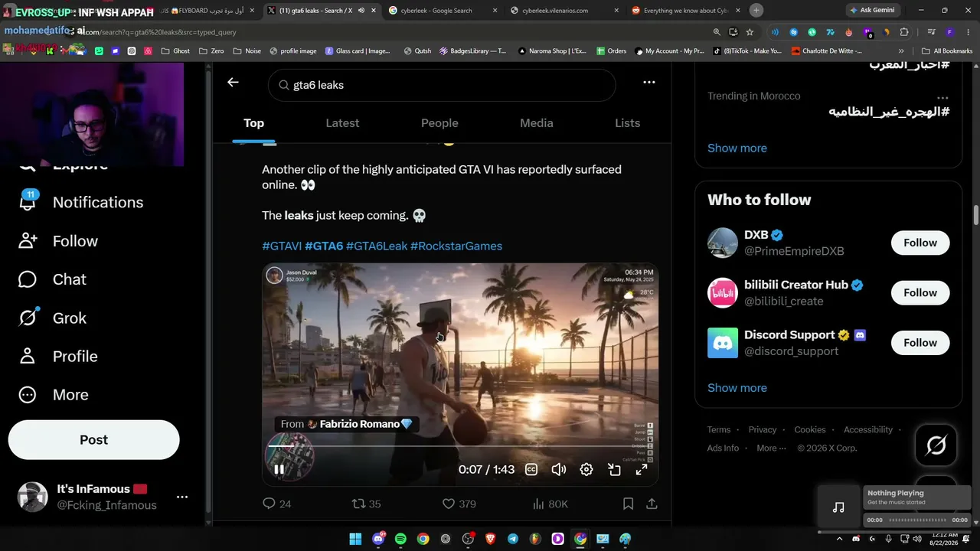Open Spotify from the taskbar
Viewport: 980px width, 551px height.
(400, 539)
